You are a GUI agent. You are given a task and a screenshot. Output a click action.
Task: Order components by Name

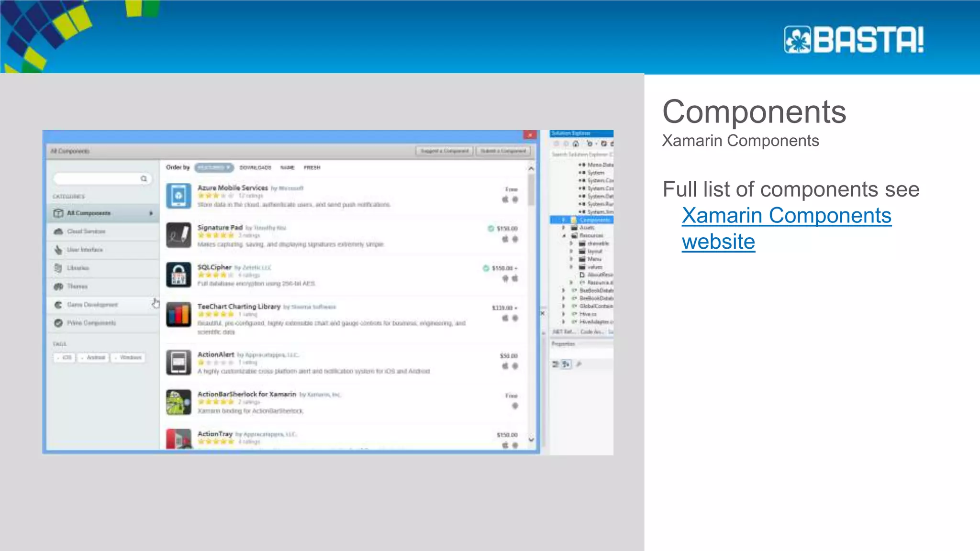[287, 167]
